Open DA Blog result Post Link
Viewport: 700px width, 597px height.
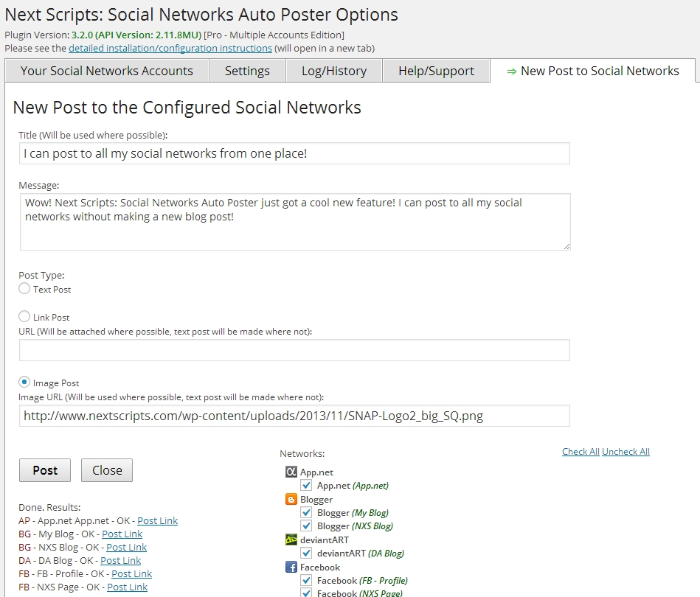(x=120, y=560)
